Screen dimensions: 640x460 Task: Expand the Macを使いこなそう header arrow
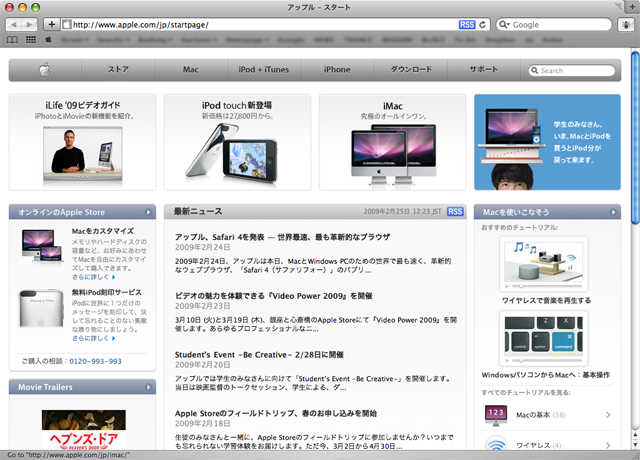pyautogui.click(x=613, y=212)
